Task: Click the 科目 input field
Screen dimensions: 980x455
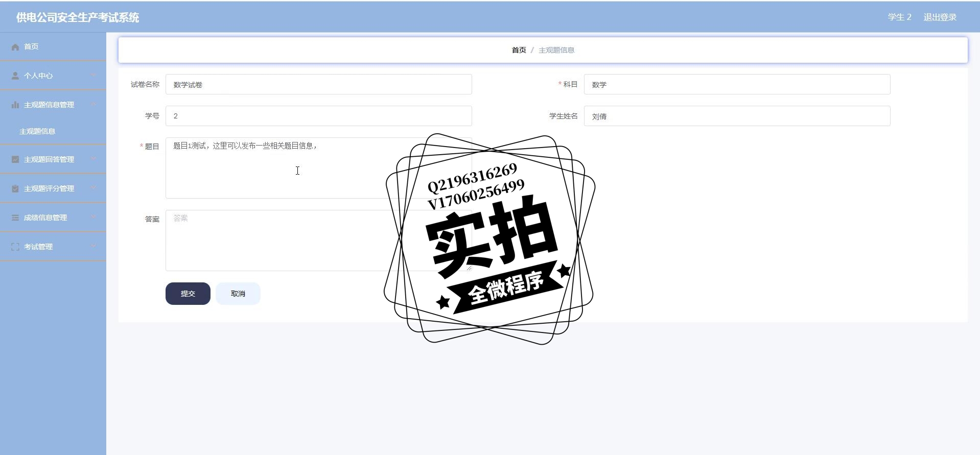Action: (x=737, y=84)
